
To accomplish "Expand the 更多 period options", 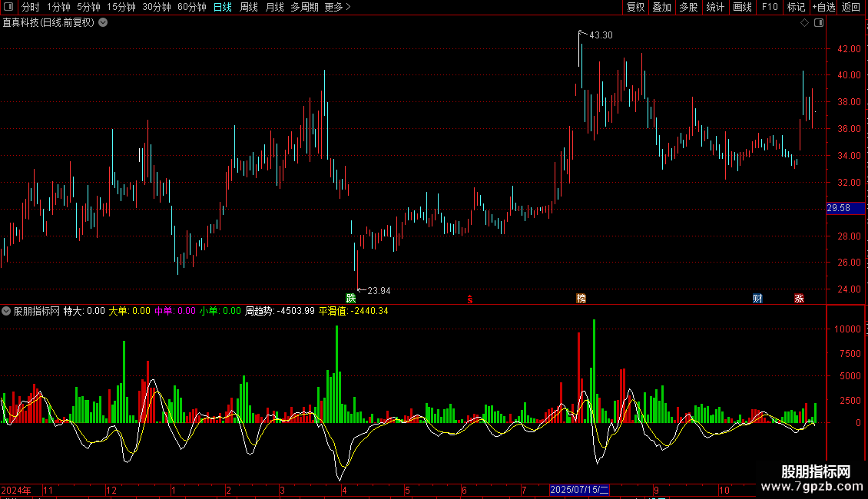I will point(337,7).
